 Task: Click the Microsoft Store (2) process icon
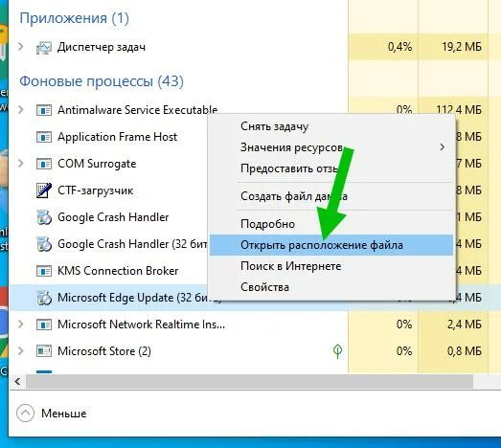click(x=44, y=351)
